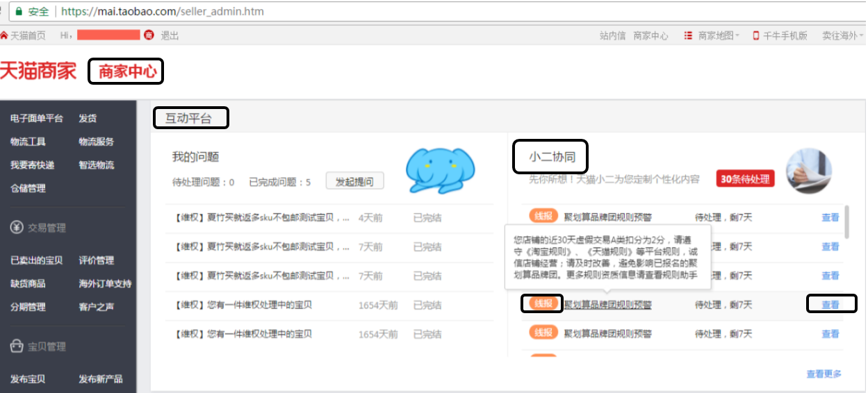868x393 pixels.
Task: Click the 发起提问 button
Action: pos(354,182)
